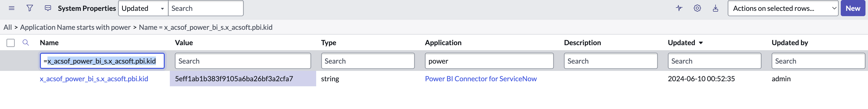Click the All breadcrumb
Screen dimensions: 868x109
point(7,27)
